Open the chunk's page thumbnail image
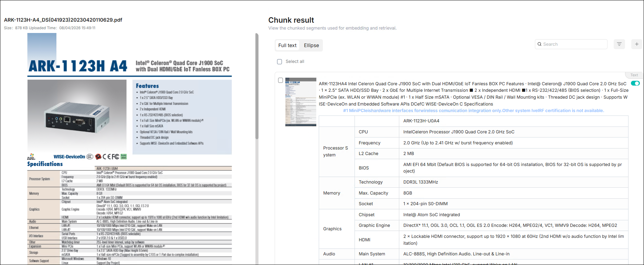 point(301,102)
